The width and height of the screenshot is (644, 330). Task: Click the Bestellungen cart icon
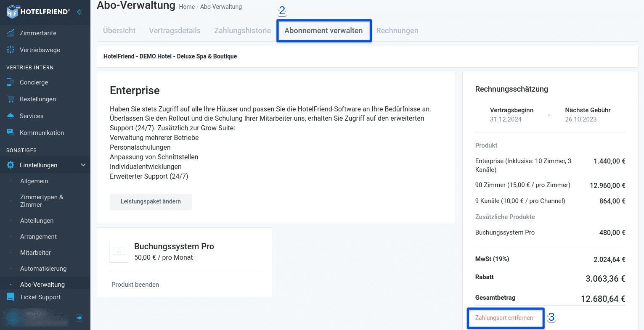pos(11,99)
